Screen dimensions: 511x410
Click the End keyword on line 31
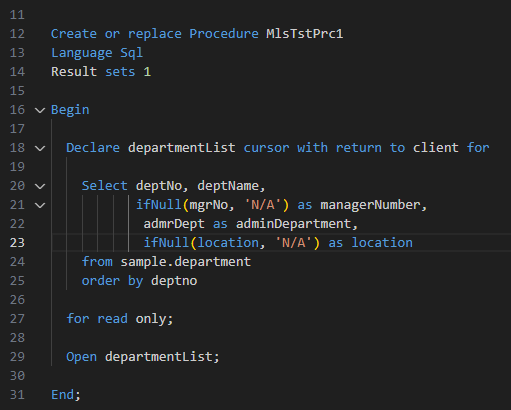(62, 395)
